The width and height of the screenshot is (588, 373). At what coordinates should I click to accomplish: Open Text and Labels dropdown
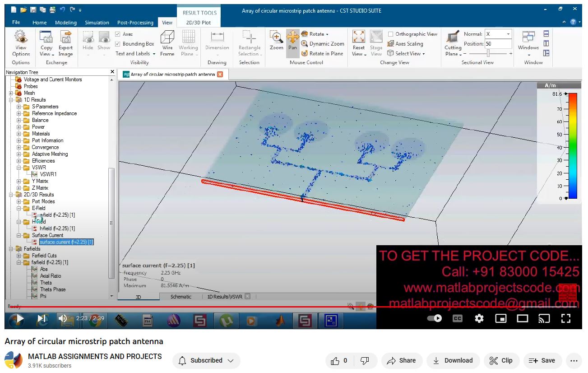[135, 53]
